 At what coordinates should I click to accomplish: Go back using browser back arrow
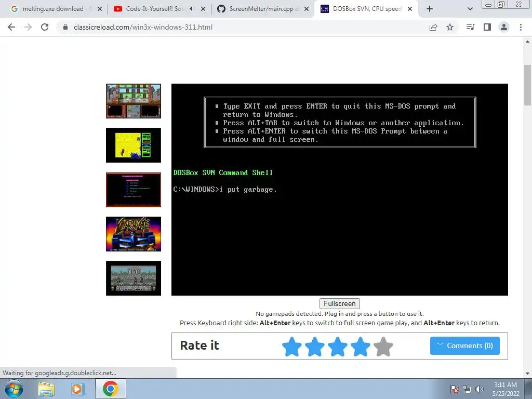11,27
